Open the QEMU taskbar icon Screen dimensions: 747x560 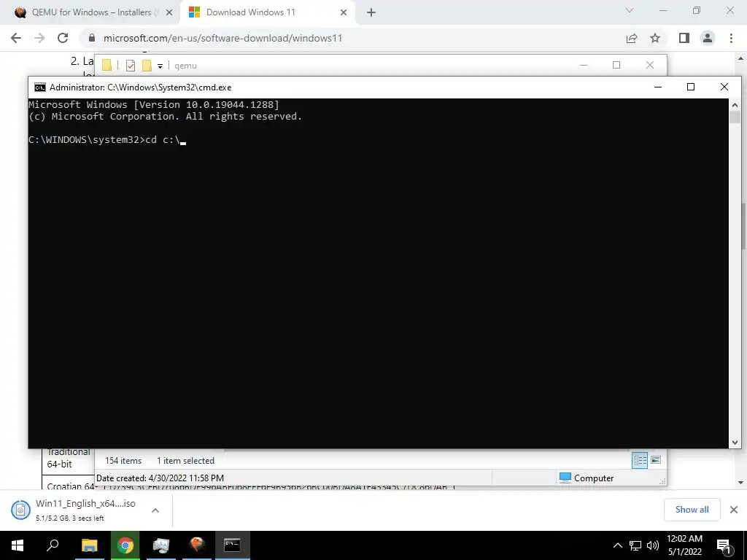(197, 545)
